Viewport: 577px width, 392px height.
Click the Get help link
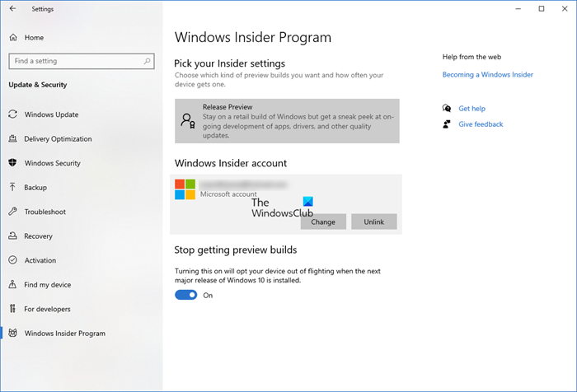[x=471, y=109]
